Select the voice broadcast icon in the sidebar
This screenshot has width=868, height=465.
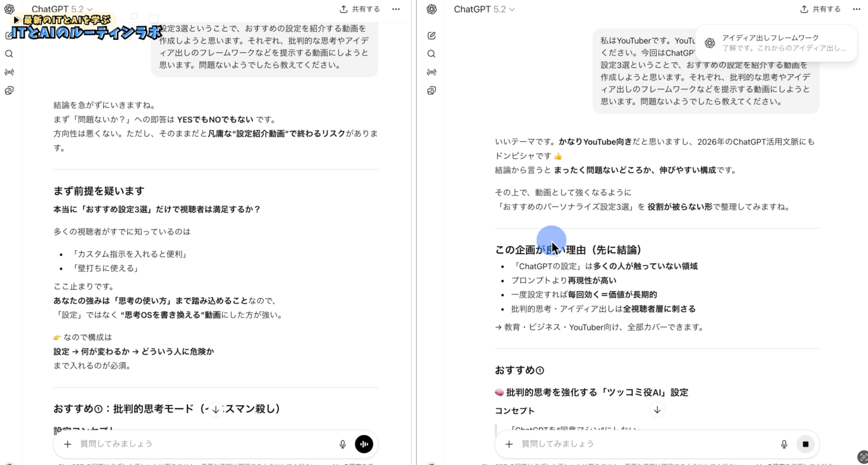point(9,72)
